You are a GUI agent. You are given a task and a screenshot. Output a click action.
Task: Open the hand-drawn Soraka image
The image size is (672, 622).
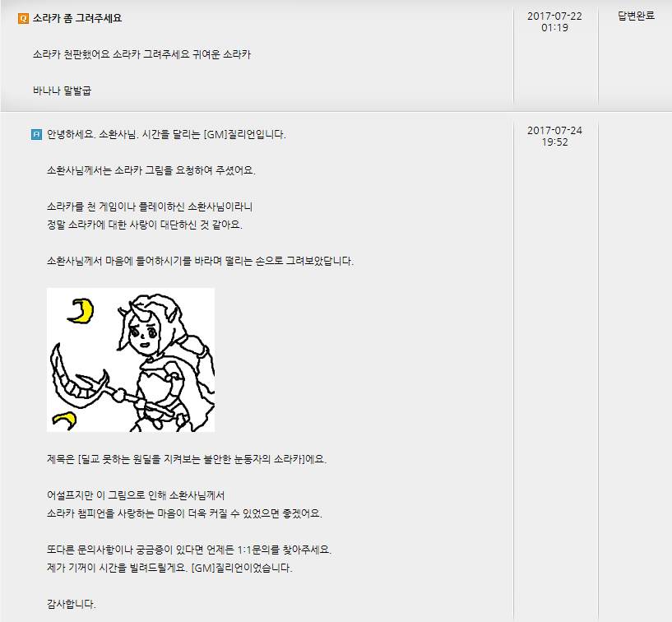pos(131,360)
